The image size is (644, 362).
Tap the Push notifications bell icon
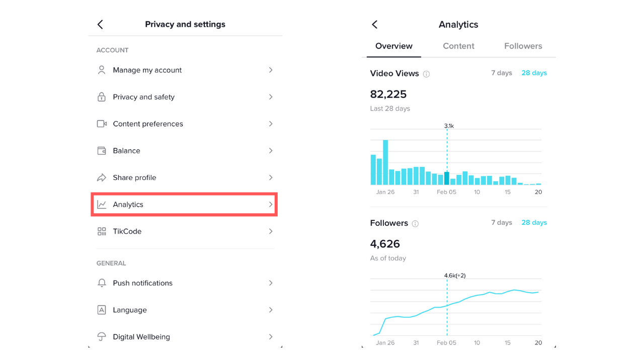[102, 283]
